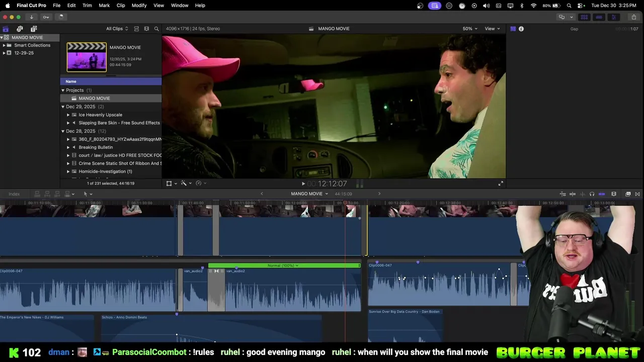Open the clip appearance filmstrip button
The width and height of the screenshot is (644, 362).
click(614, 194)
